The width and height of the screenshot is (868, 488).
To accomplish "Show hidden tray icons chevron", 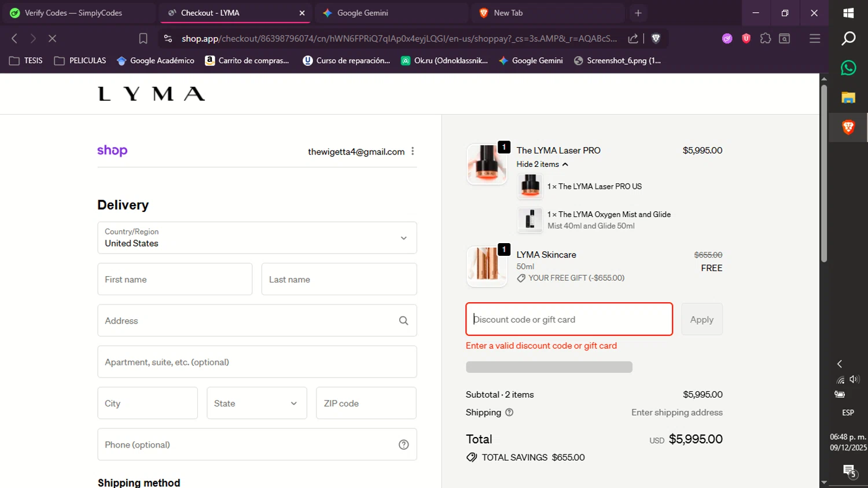I will pyautogui.click(x=840, y=364).
